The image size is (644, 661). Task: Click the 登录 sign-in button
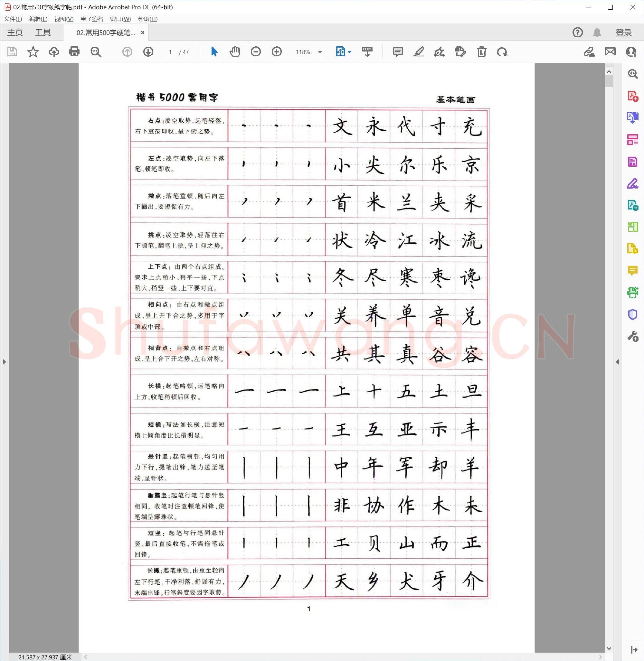pos(623,32)
